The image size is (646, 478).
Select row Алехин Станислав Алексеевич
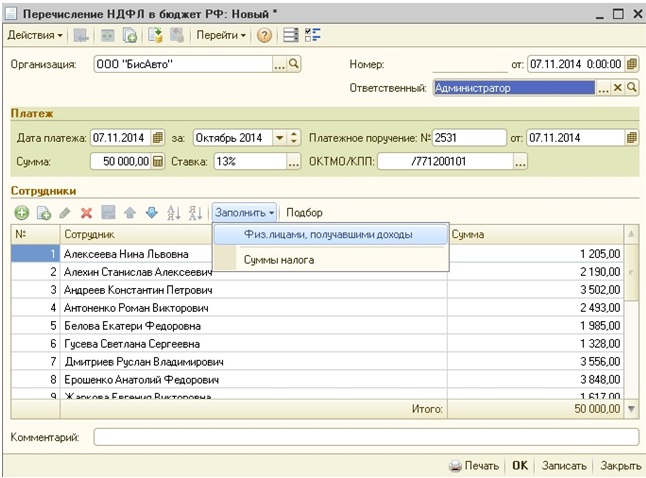click(x=317, y=272)
